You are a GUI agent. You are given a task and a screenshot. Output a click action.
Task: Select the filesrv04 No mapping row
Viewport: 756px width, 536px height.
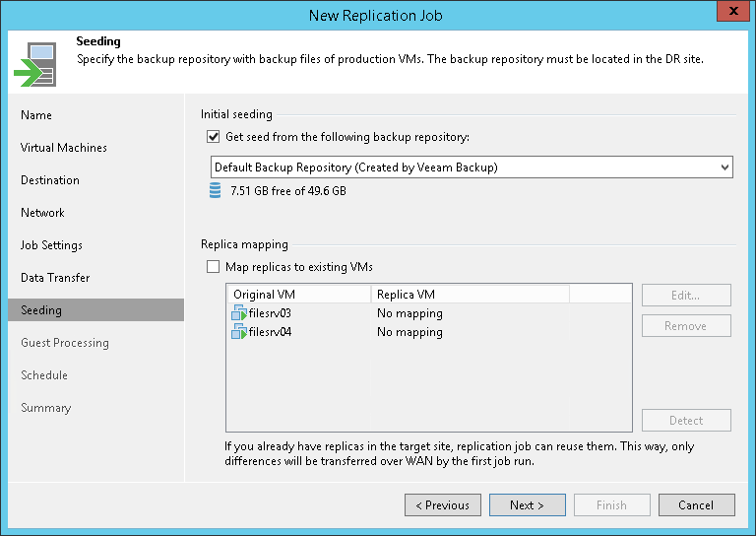coord(409,332)
